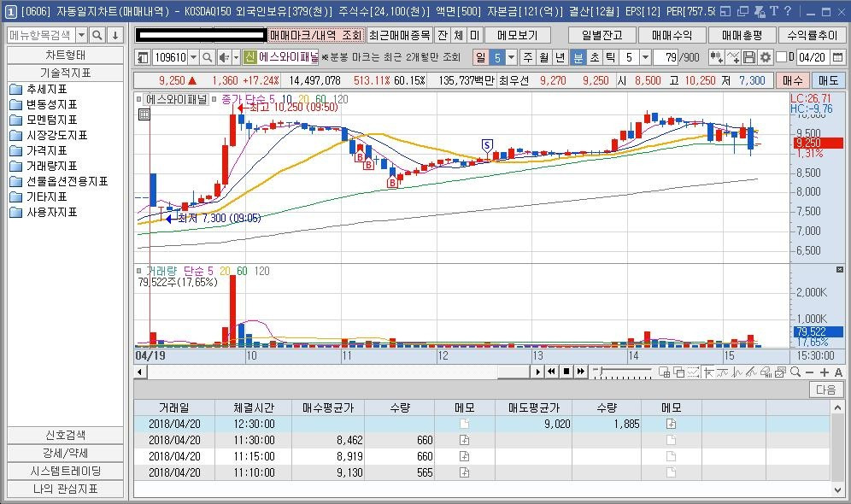Click the add indicator line icon
This screenshot has width=851, height=504.
(733, 57)
